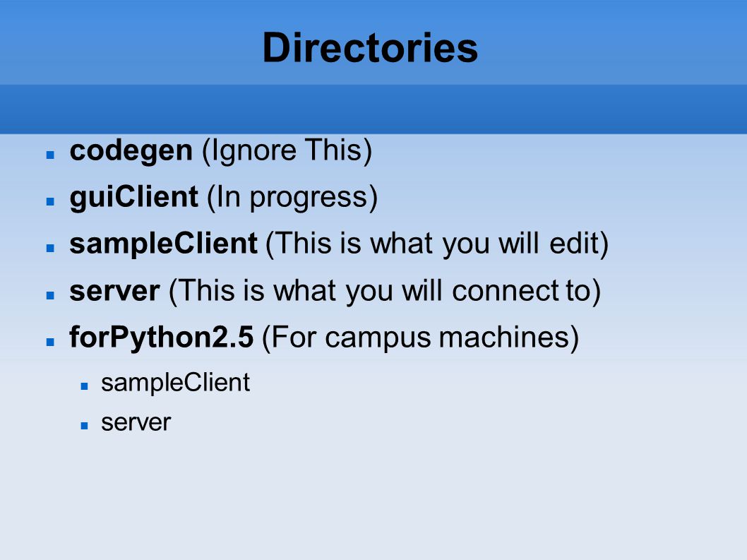Click the bullet marker beside codegen
The height and width of the screenshot is (560, 747).
(51, 155)
